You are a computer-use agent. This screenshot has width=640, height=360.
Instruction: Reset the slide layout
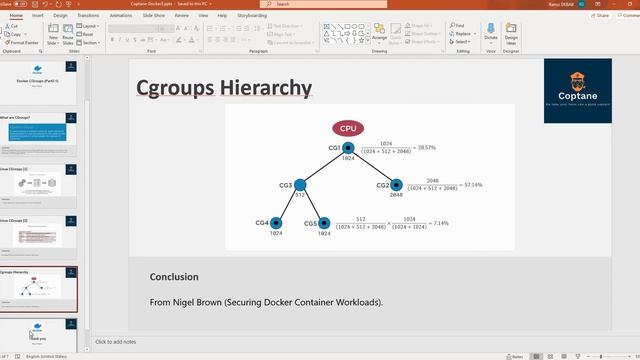pyautogui.click(x=85, y=34)
